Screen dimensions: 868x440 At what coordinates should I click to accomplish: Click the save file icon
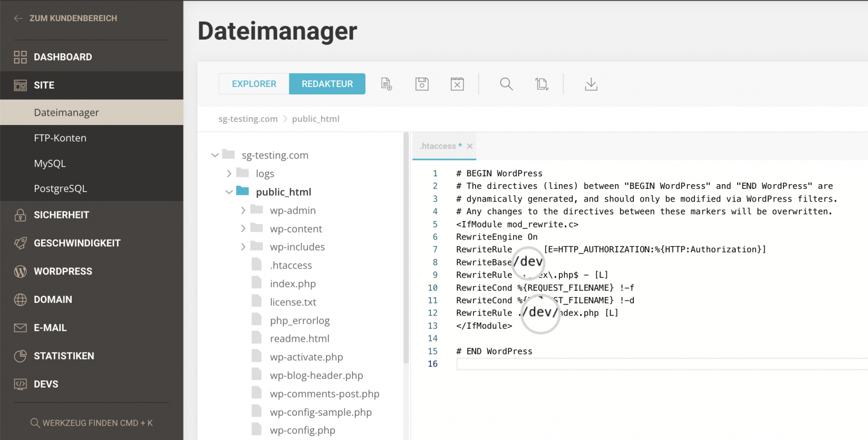[x=422, y=84]
